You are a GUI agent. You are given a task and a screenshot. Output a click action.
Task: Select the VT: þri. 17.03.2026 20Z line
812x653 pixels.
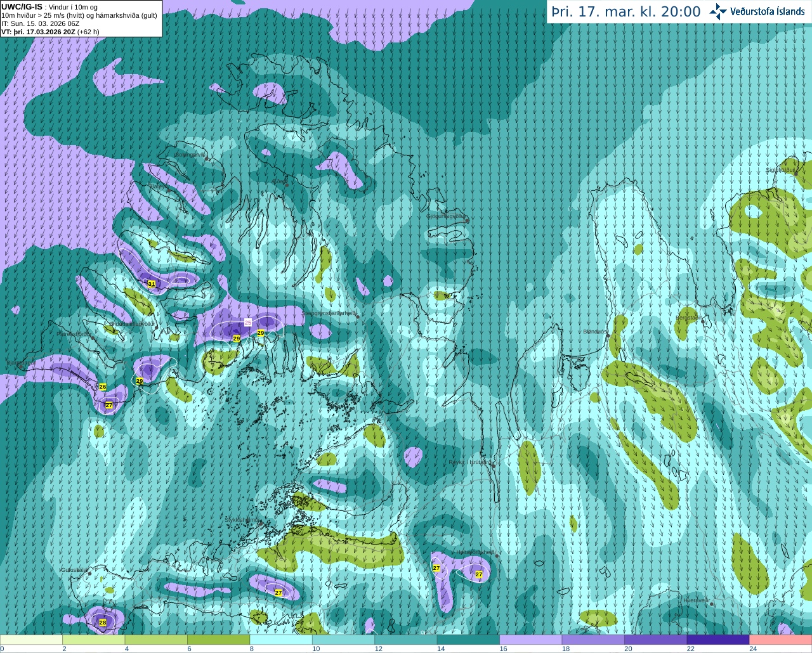(50, 32)
